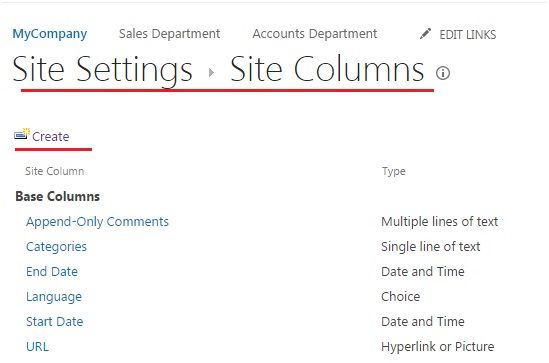This screenshot has width=549, height=363.
Task: Click the Base Columns group heading
Action: [x=58, y=196]
